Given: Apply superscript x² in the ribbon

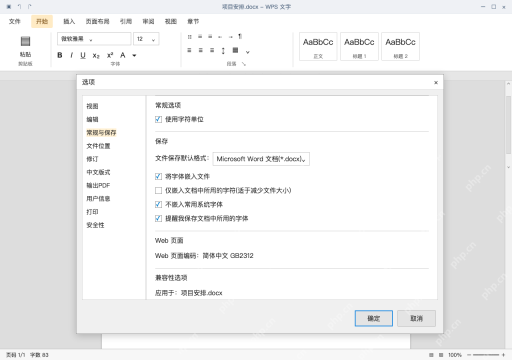Looking at the screenshot, I should pyautogui.click(x=110, y=55).
